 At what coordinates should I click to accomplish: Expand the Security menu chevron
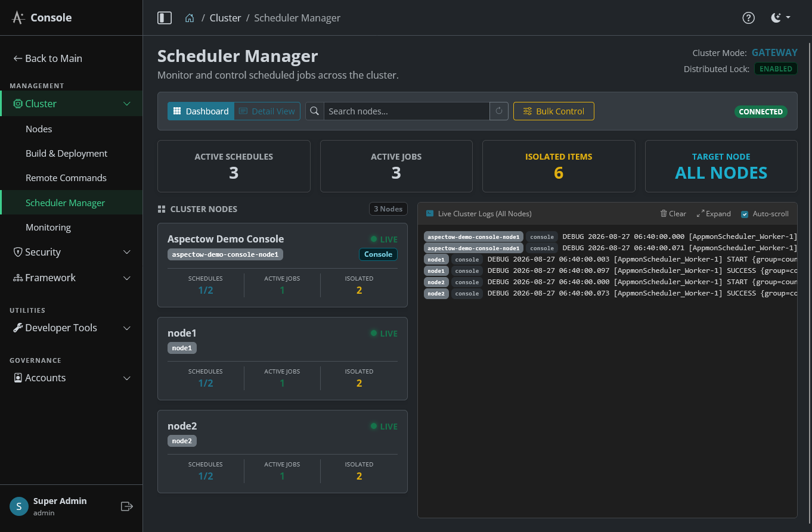(x=126, y=252)
